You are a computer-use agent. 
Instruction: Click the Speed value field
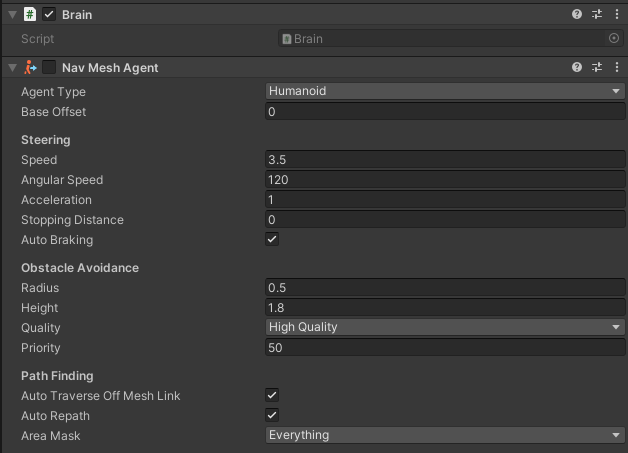445,159
